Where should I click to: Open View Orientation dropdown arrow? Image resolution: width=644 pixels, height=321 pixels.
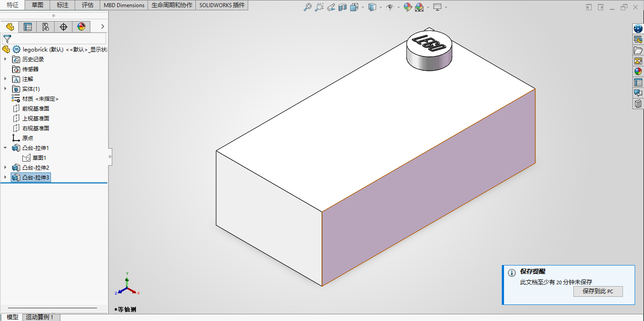363,7
